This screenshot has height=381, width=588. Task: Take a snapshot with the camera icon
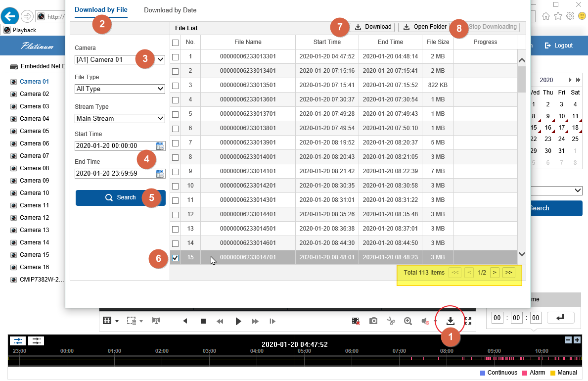[x=373, y=321]
